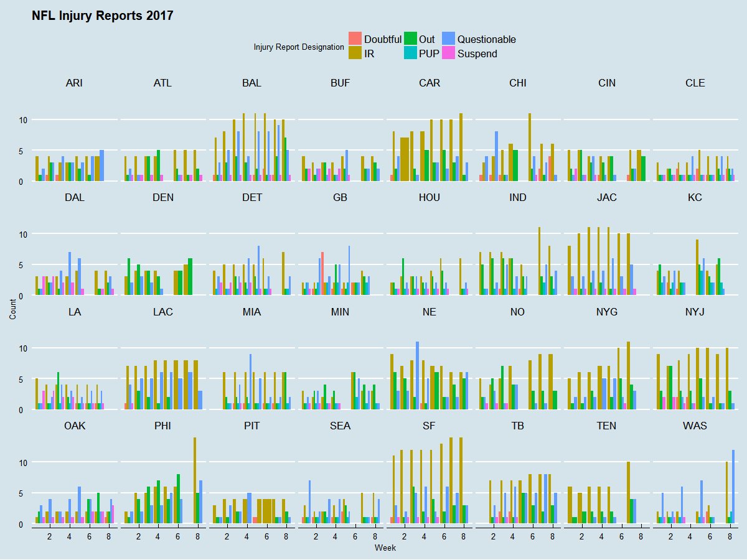
Task: Select the LA panel title
Action: click(x=74, y=312)
